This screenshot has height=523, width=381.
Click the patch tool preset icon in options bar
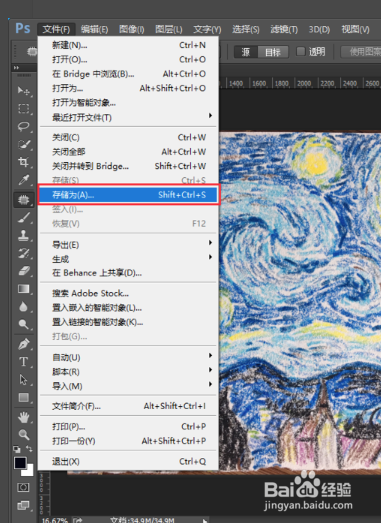click(x=32, y=52)
